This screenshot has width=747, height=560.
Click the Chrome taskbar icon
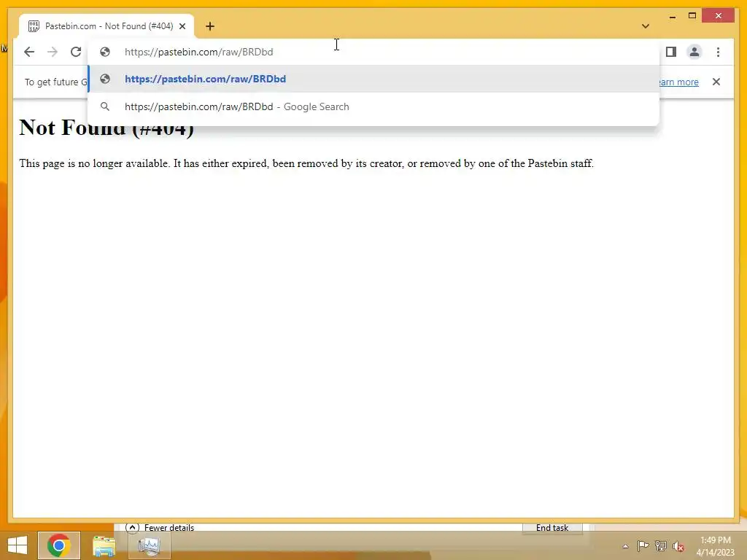[58, 545]
